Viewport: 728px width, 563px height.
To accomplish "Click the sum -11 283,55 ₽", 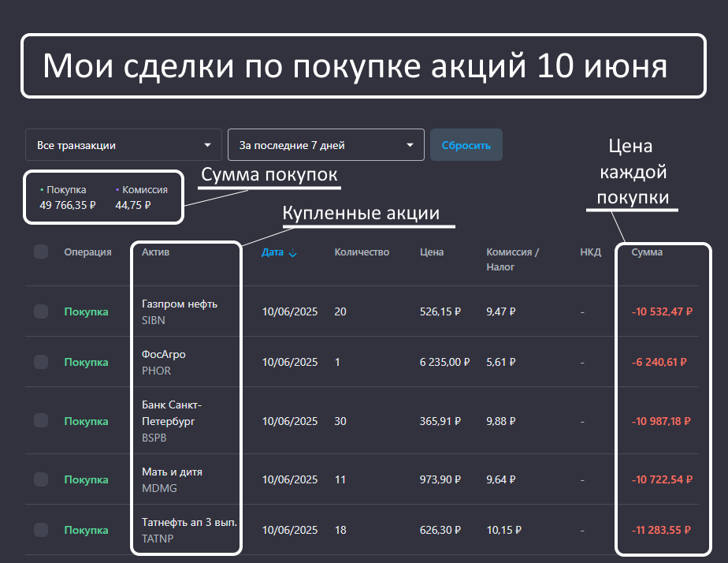I will (x=661, y=531).
